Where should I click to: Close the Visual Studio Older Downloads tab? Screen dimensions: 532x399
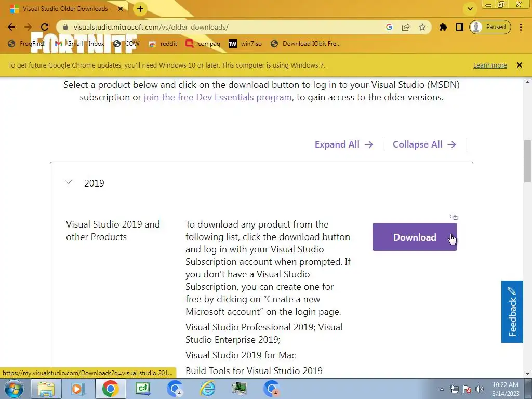pos(121,9)
